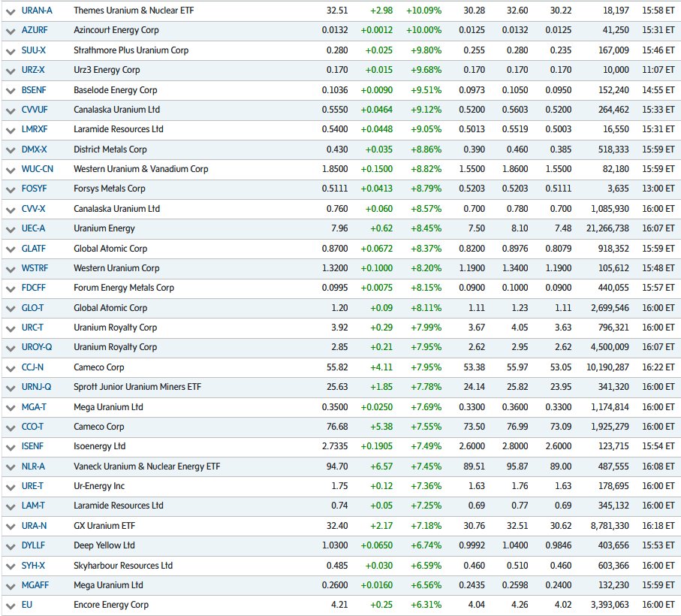This screenshot has height=616, width=681.
Task: Click CVV-X volume 1,085,930
Action: (x=610, y=209)
